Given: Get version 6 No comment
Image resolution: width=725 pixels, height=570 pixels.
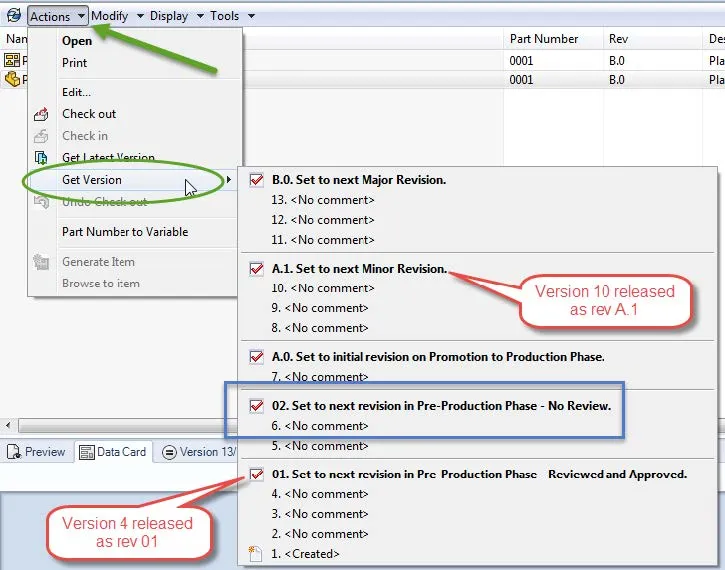Looking at the screenshot, I should point(319,425).
